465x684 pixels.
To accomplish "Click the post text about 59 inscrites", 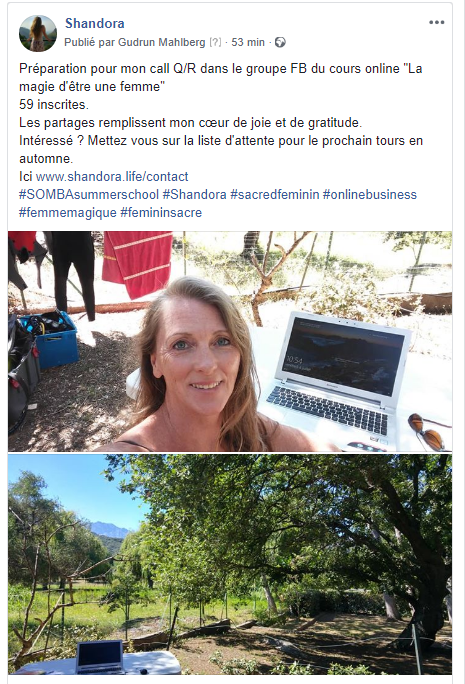I will point(54,105).
